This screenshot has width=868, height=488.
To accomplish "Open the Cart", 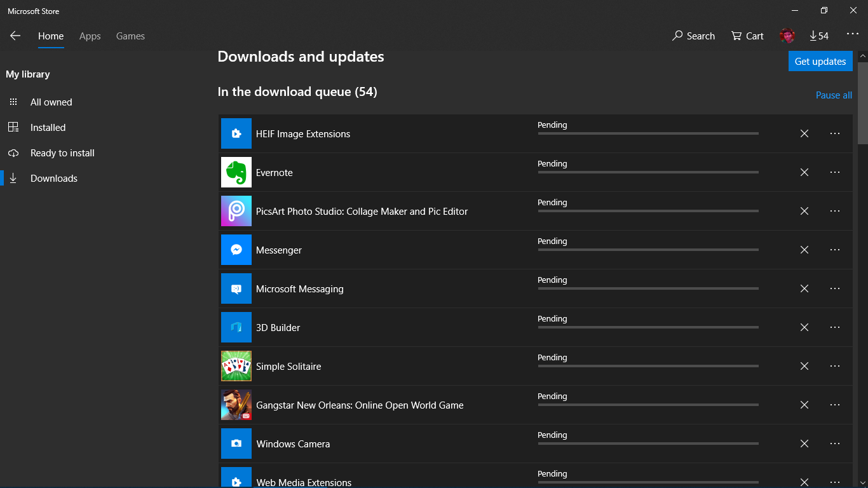I will (747, 36).
